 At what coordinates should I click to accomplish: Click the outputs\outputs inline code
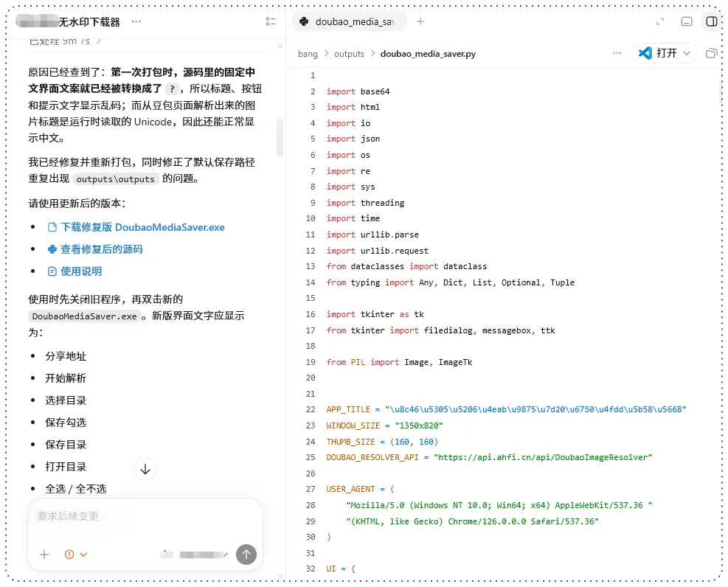116,179
